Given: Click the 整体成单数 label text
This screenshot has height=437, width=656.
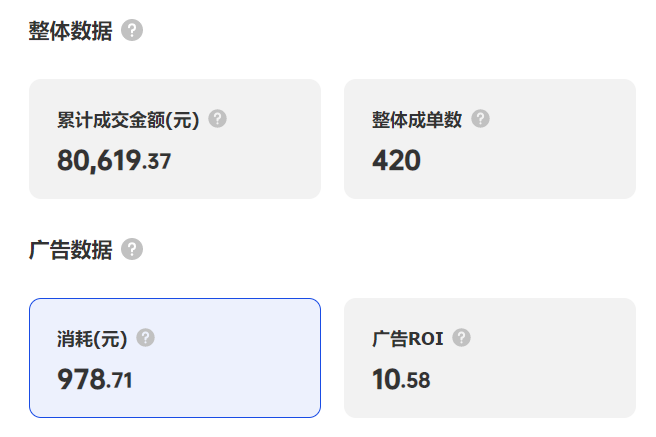Looking at the screenshot, I should (417, 120).
